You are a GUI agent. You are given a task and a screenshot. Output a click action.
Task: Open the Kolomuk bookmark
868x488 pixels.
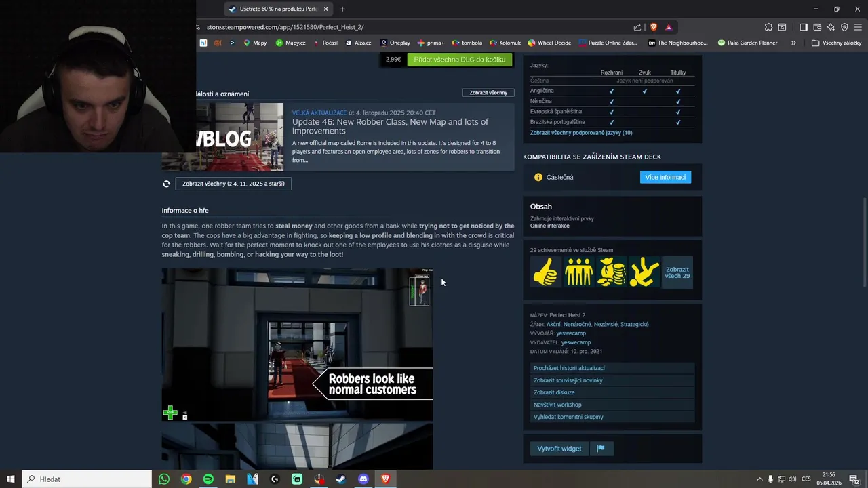(505, 43)
